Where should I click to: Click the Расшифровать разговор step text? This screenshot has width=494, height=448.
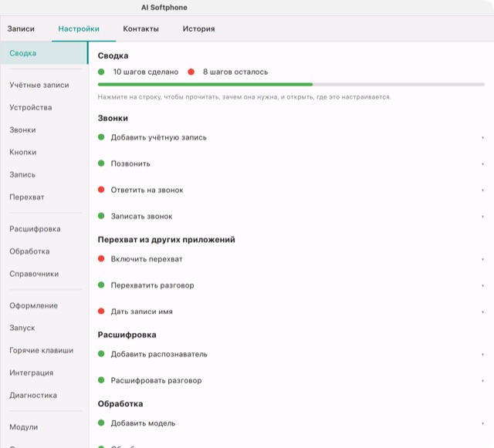(156, 381)
